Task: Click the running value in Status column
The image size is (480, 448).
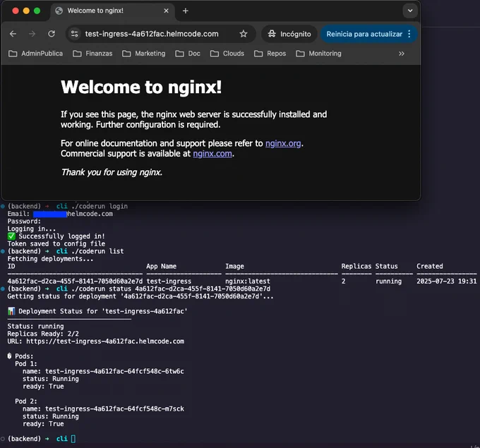Action: click(x=388, y=281)
